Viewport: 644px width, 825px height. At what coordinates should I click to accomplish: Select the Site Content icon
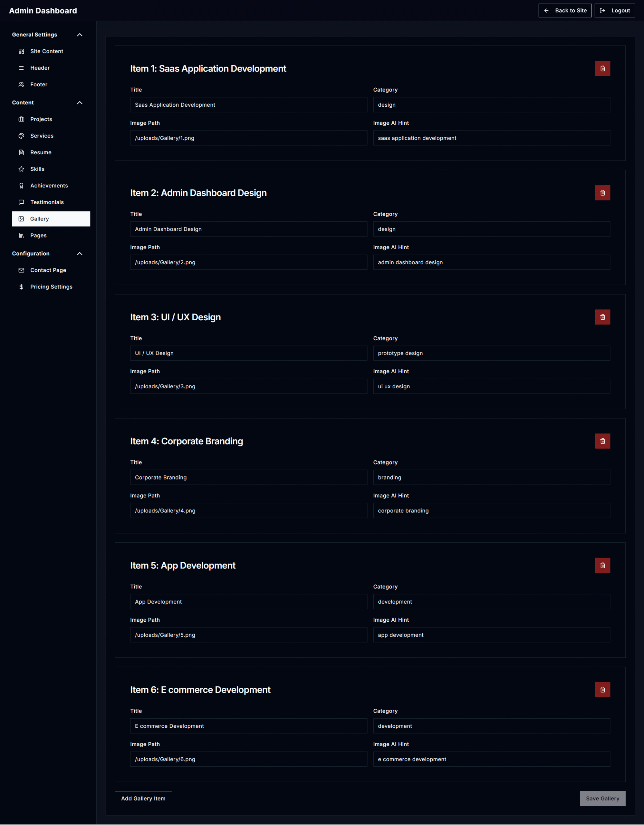22,51
